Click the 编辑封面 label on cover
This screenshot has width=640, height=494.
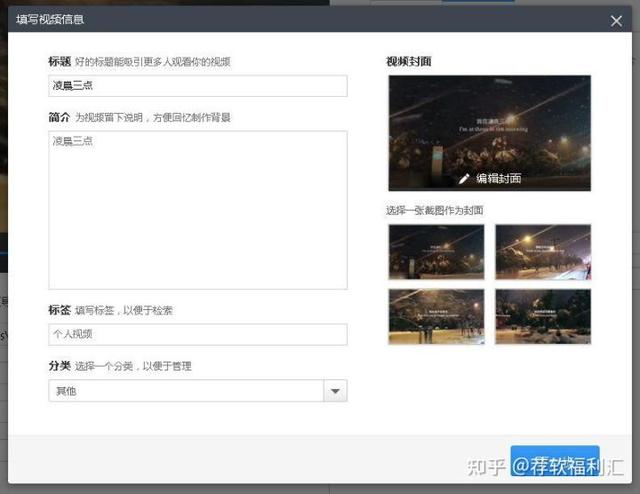[498, 178]
